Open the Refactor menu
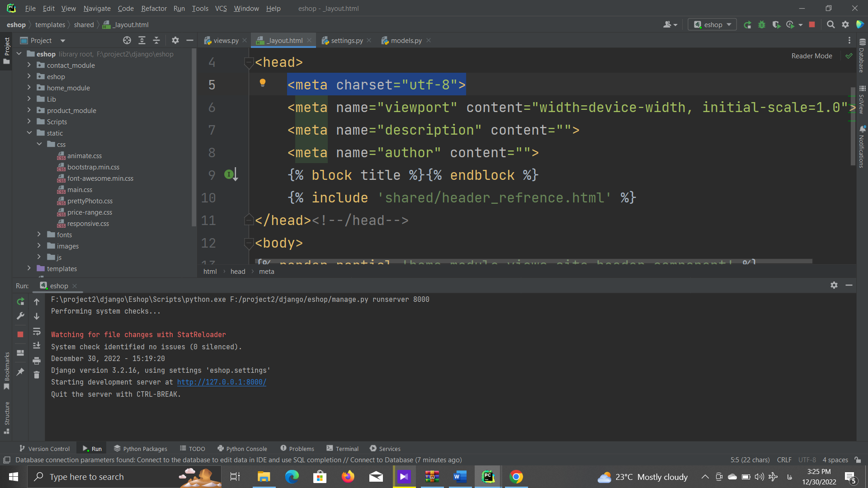The width and height of the screenshot is (868, 488). tap(154, 8)
